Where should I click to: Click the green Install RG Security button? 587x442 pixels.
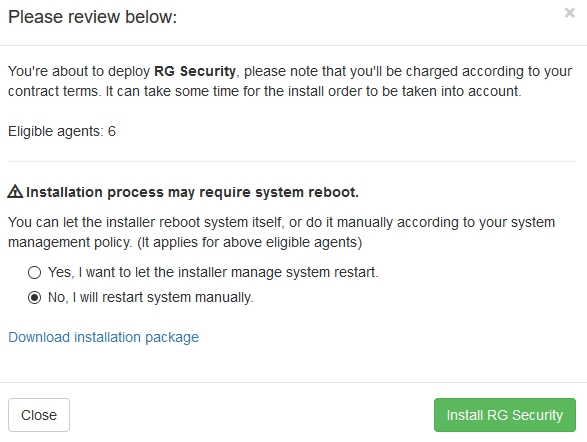pyautogui.click(x=505, y=415)
